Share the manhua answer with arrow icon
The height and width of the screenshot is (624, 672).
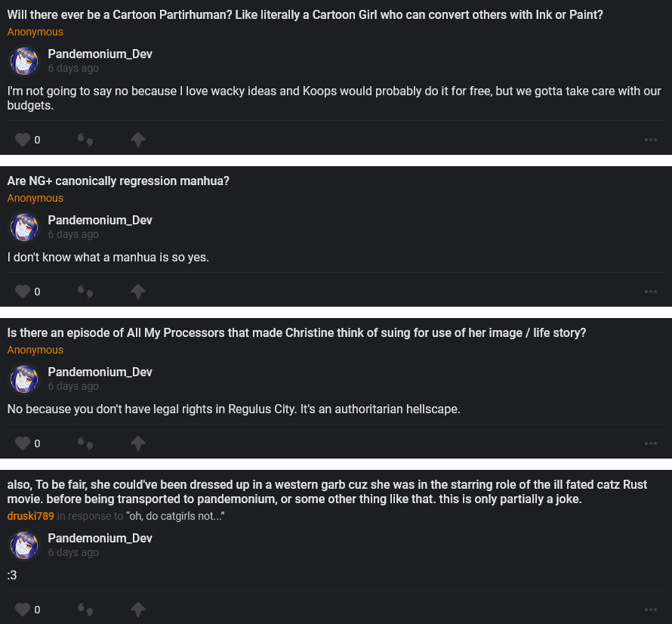pyautogui.click(x=137, y=292)
